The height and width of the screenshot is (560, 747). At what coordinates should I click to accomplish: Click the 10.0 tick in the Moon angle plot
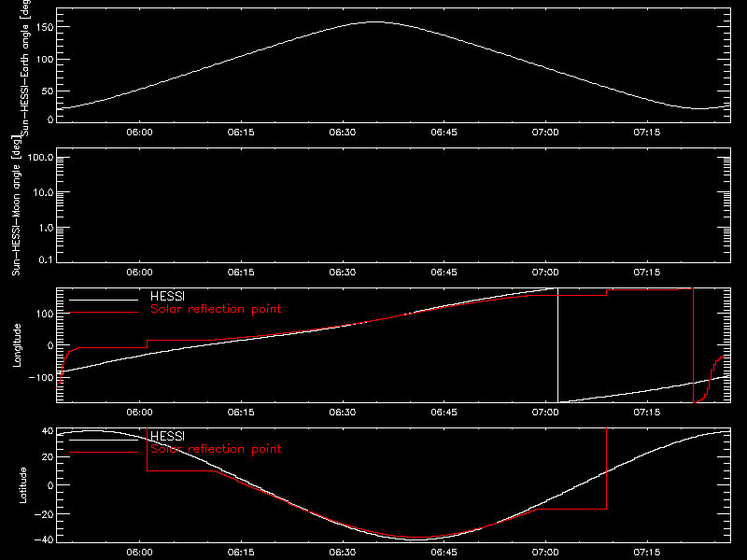coord(43,193)
